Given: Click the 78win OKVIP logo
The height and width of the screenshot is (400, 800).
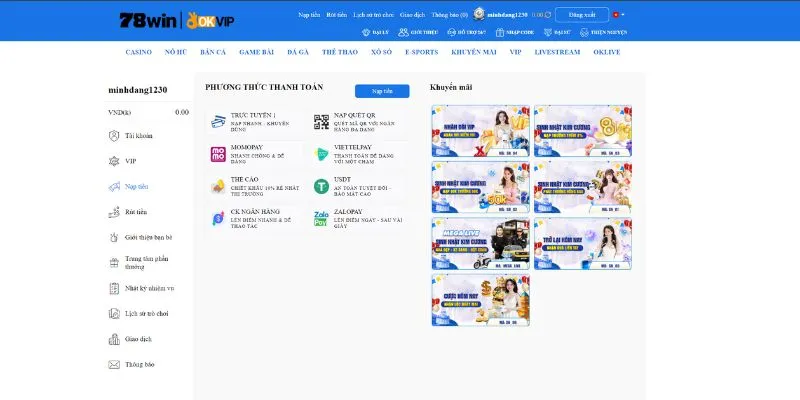Looking at the screenshot, I should point(177,20).
